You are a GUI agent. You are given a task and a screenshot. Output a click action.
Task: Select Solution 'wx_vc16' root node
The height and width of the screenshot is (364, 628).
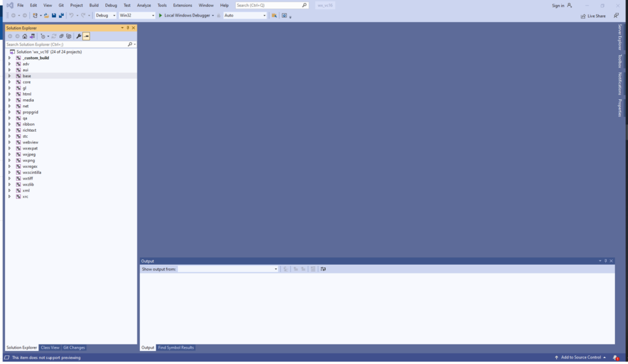pyautogui.click(x=49, y=52)
